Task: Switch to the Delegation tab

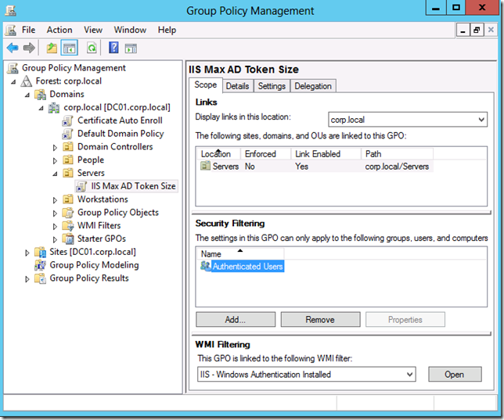Action: (x=313, y=86)
